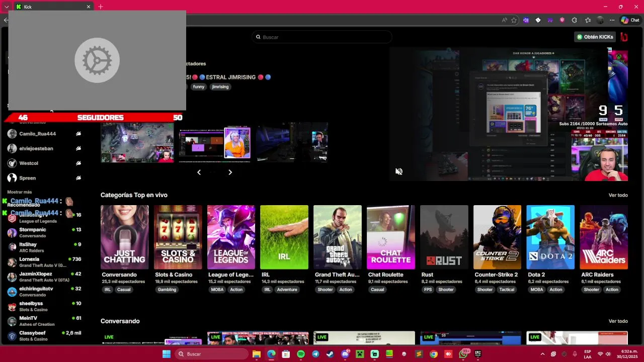Open Google Chrome from the taskbar
Viewport: 644px width, 362px height.
tap(434, 354)
